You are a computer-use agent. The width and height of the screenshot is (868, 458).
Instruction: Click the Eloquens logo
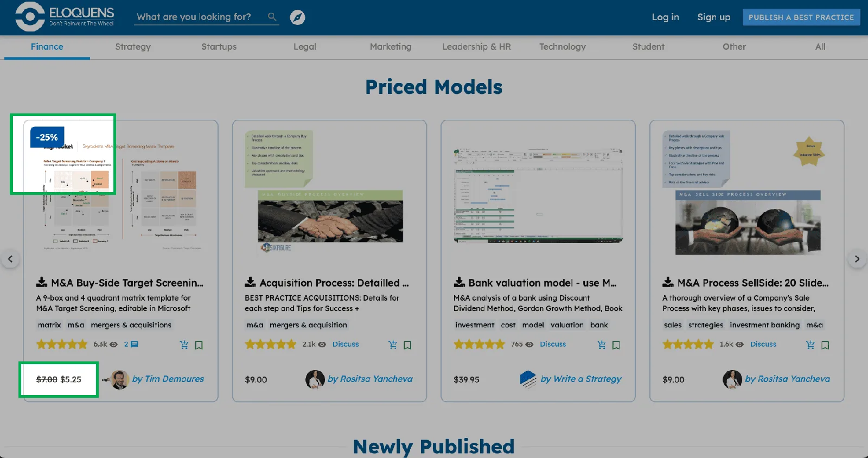(x=65, y=16)
